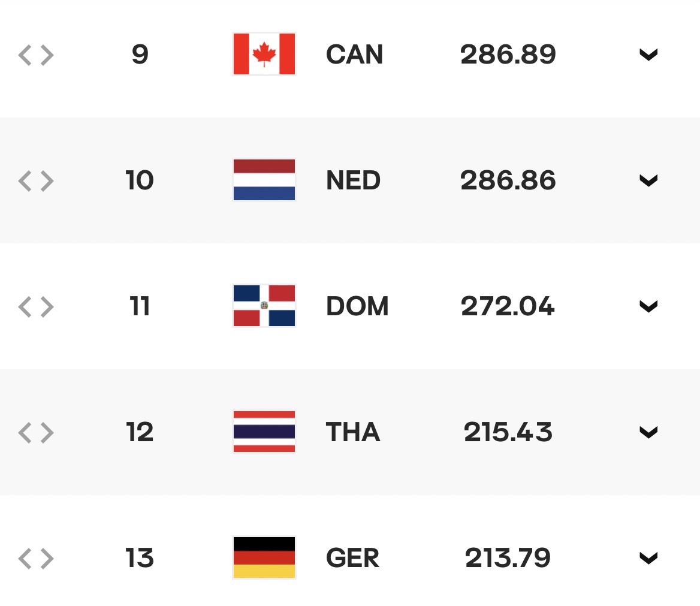Click the rank change arrows for DOM
Screen dimensions: 700x606
[36, 307]
